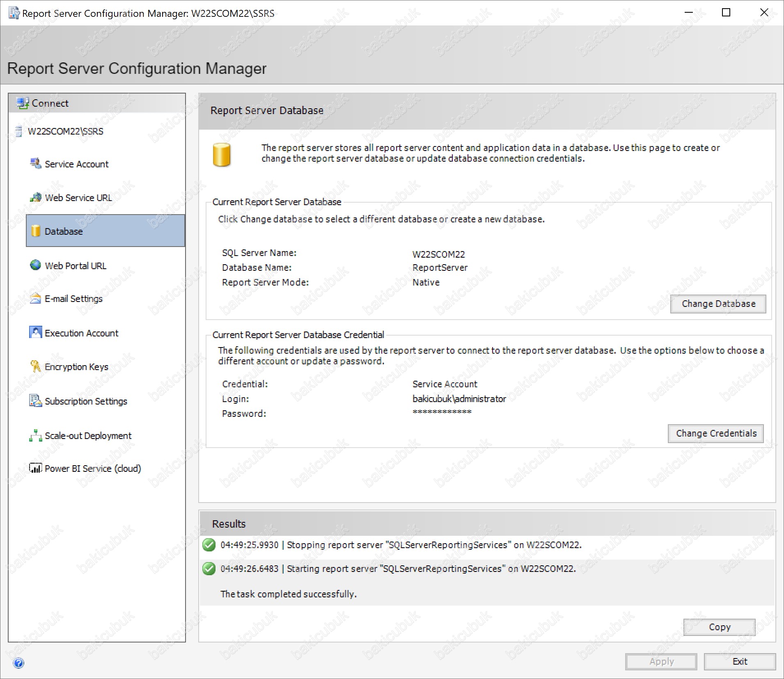The height and width of the screenshot is (679, 784).
Task: Open the E-mail Settings page
Action: 73,299
